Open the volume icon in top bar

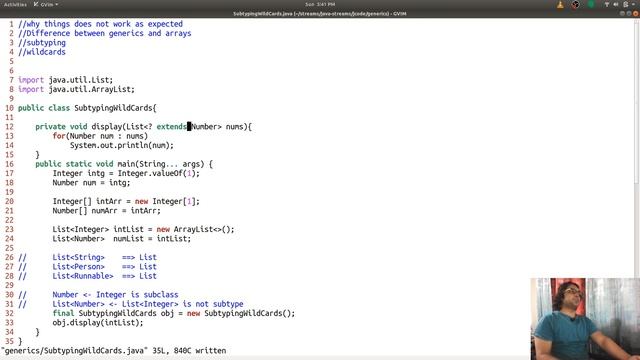(x=616, y=4)
